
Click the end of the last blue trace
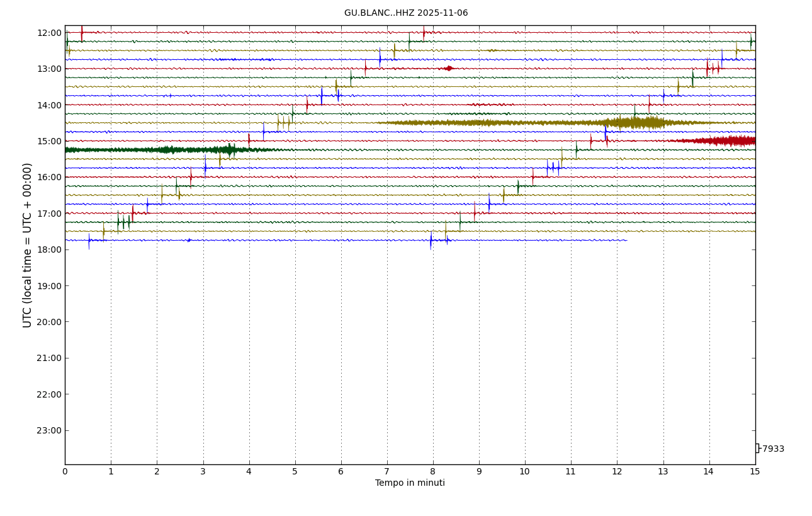click(626, 240)
